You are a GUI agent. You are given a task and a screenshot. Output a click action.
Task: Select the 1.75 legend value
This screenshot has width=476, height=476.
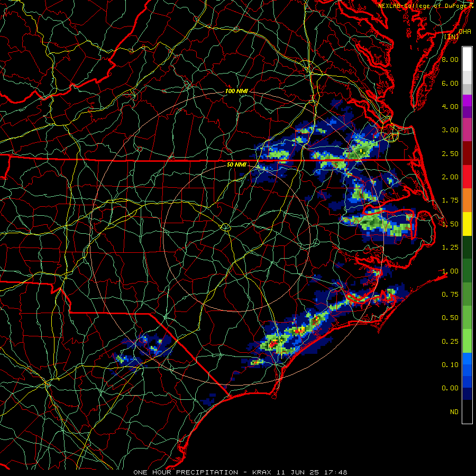point(450,200)
